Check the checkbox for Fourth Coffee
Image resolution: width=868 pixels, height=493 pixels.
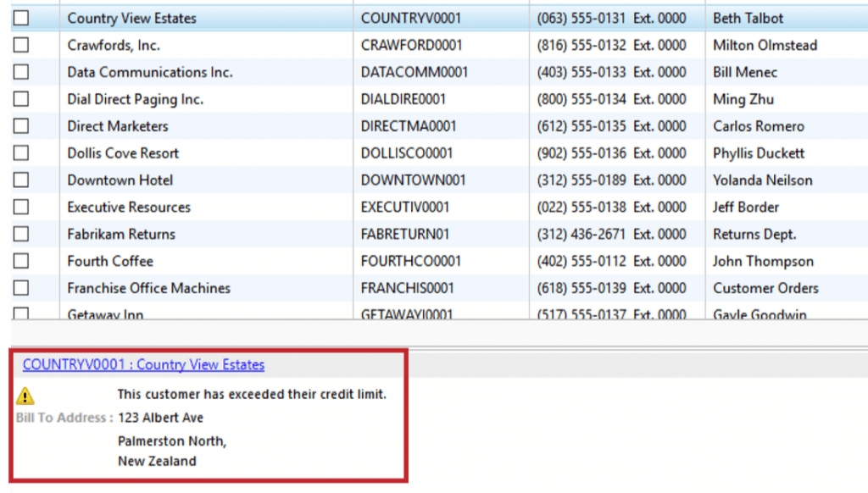pos(20,262)
